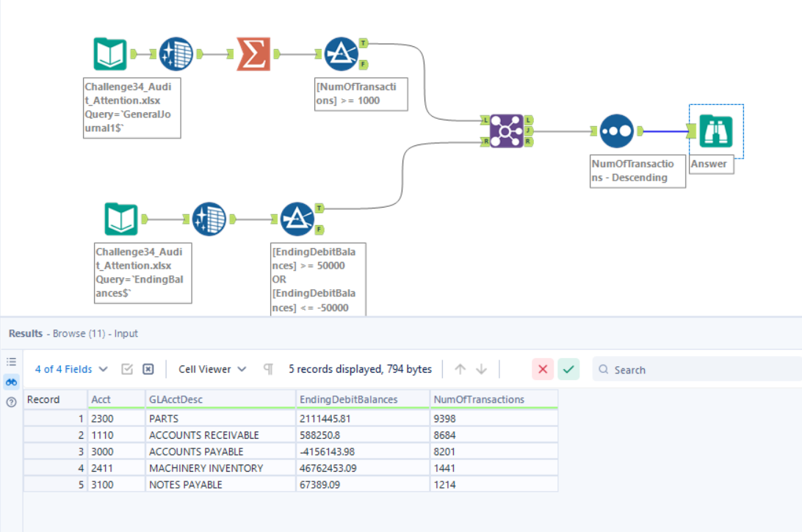Click the EndingBalances Input Data tool

click(121, 219)
